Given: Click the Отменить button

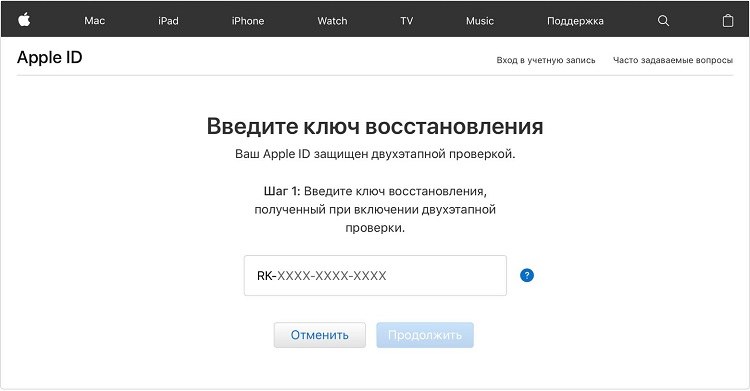Looking at the screenshot, I should click(x=320, y=335).
